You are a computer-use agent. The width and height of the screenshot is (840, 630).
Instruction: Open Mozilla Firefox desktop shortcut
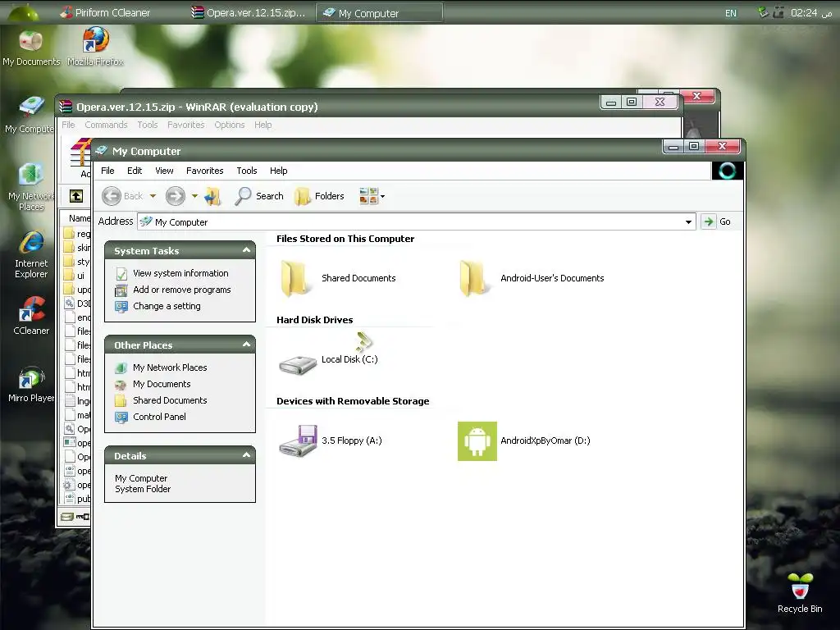pyautogui.click(x=95, y=47)
